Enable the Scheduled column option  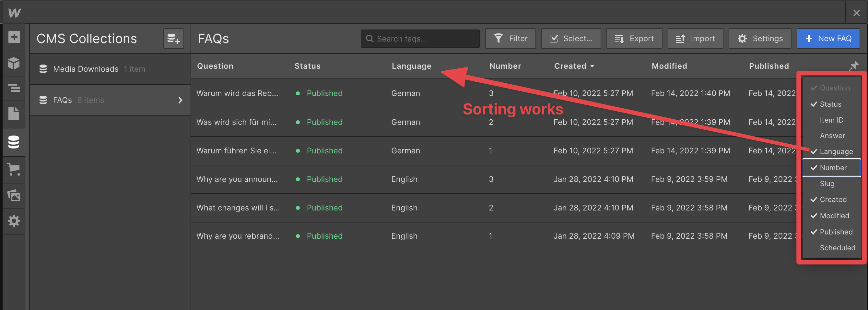tap(837, 248)
